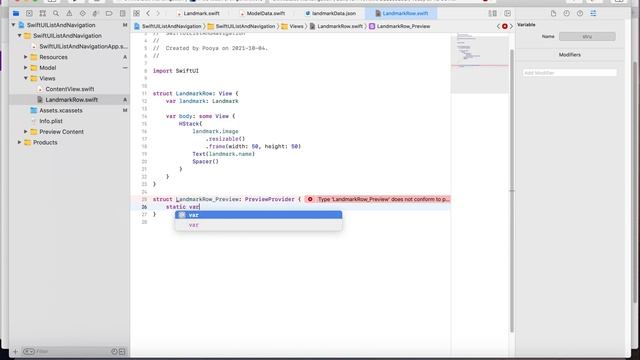This screenshot has height=360, width=640.
Task: Click the red error indicator in jump bar
Action: pos(505,26)
